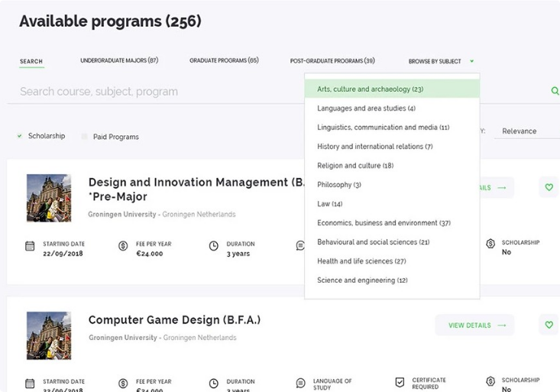
Task: Choose Economics, business and environment option
Action: [384, 223]
